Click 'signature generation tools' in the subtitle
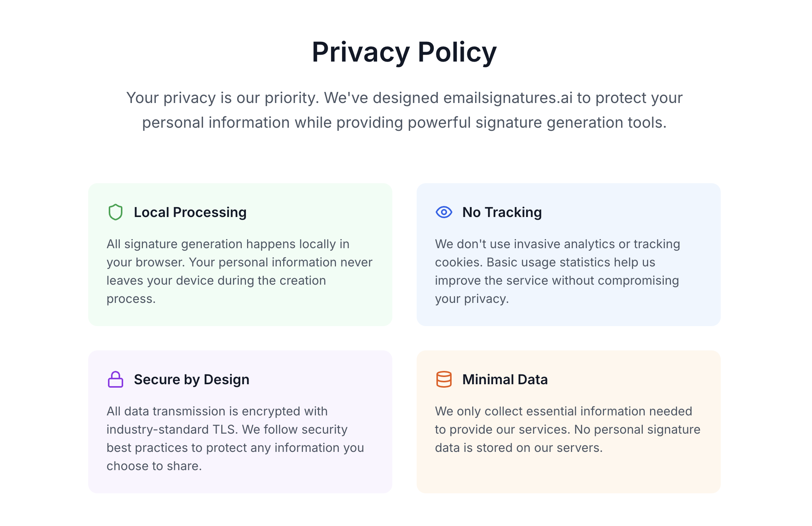Viewport: 812px width, 526px height. click(571, 123)
